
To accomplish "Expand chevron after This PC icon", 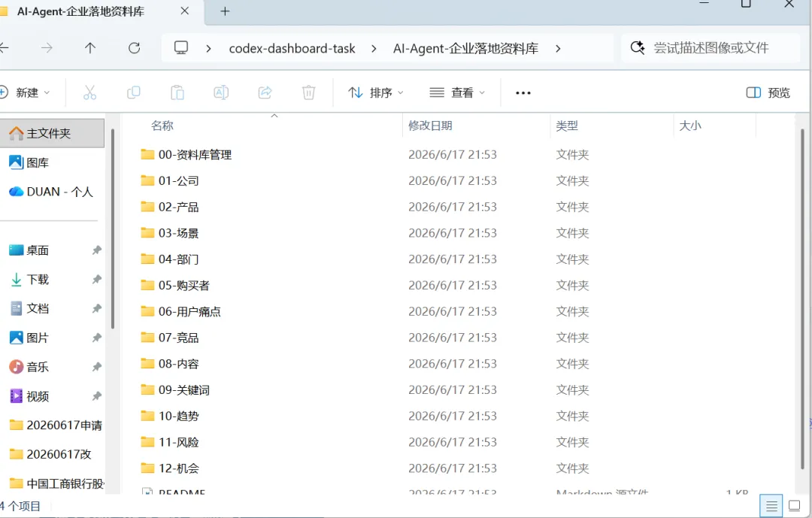I will tap(208, 48).
